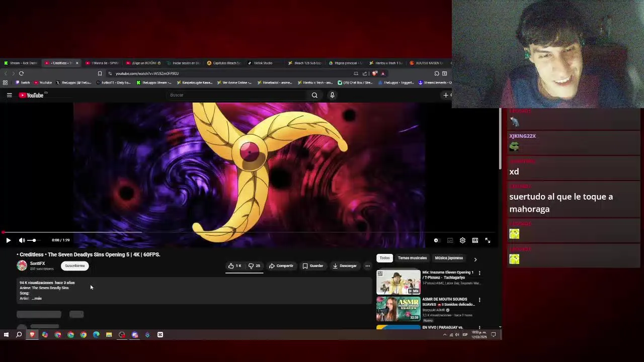Switch to the I Wanna Be tab
The width and height of the screenshot is (644, 362).
pos(102,63)
